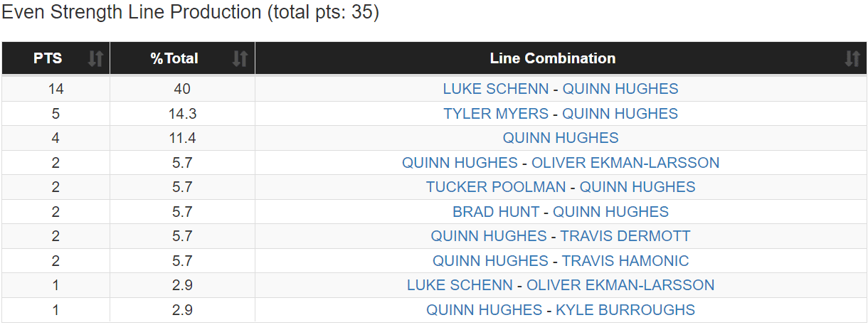Open the TYLER MYERS player link
This screenshot has width=868, height=325.
pyautogui.click(x=495, y=114)
